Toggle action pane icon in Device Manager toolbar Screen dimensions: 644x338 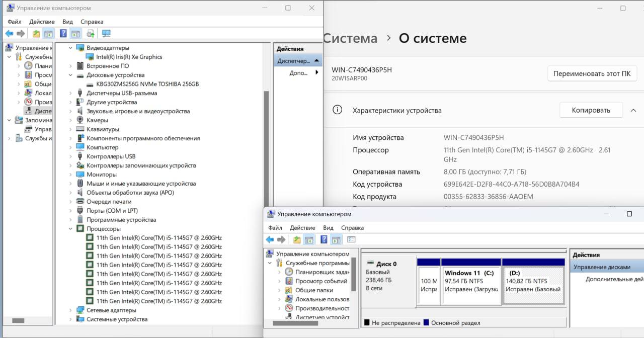[75, 34]
